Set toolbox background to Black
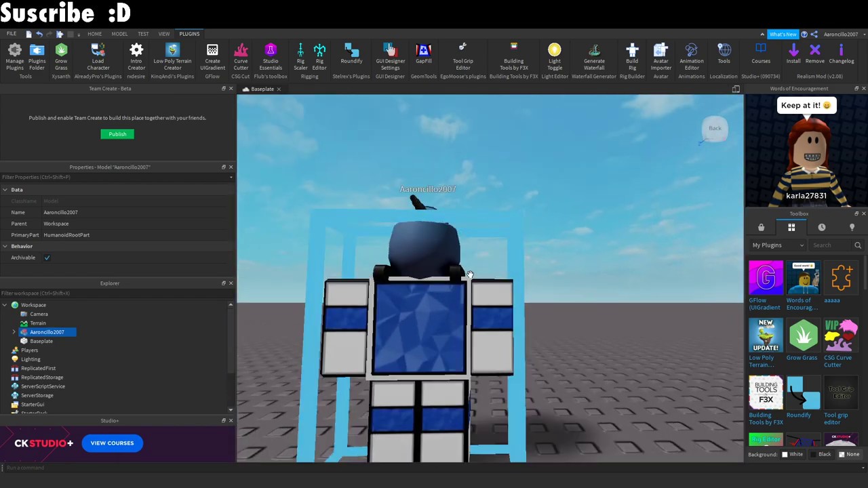868x488 pixels. 821,454
